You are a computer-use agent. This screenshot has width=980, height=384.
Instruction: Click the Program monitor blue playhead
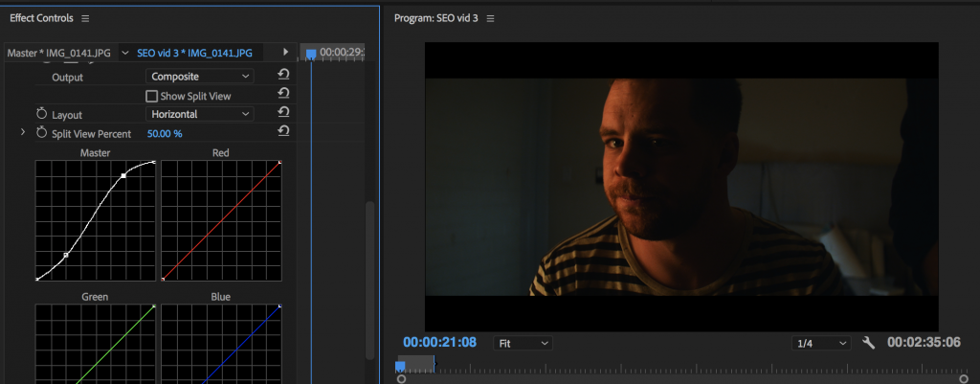(401, 366)
